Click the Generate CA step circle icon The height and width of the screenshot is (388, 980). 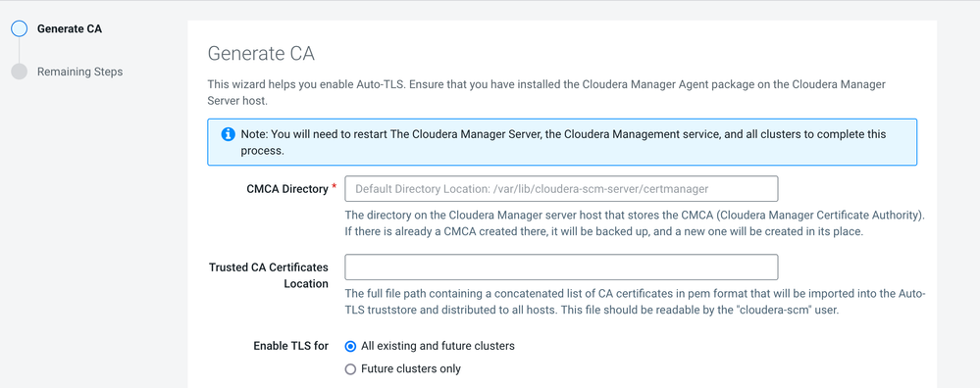pos(20,28)
